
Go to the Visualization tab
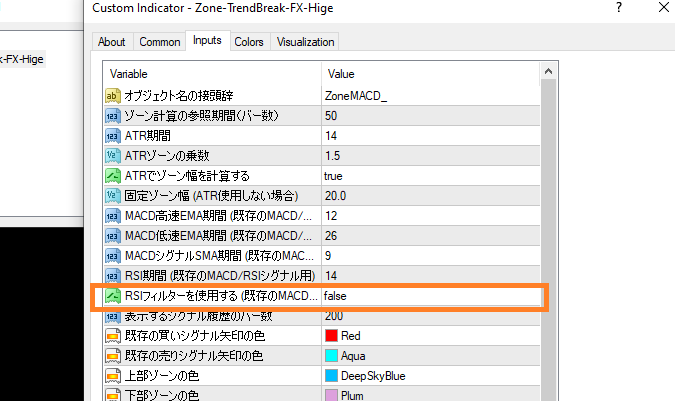pyautogui.click(x=305, y=42)
